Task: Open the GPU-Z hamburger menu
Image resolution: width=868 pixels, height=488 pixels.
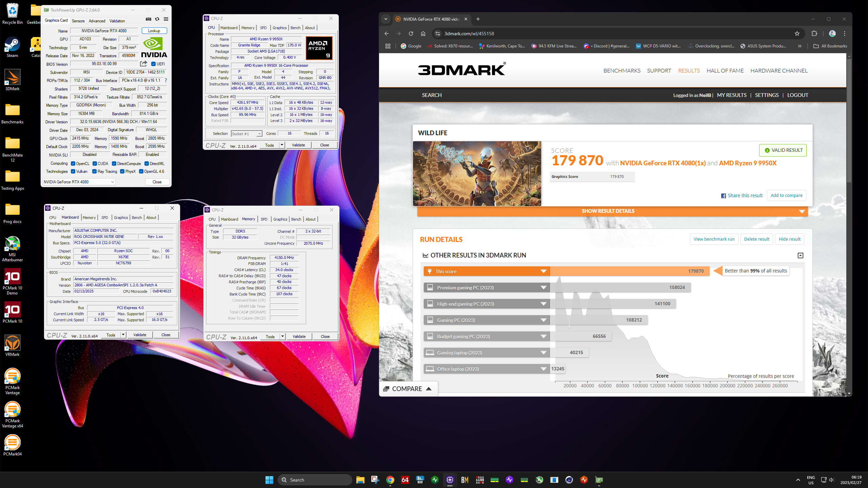Action: [166, 19]
